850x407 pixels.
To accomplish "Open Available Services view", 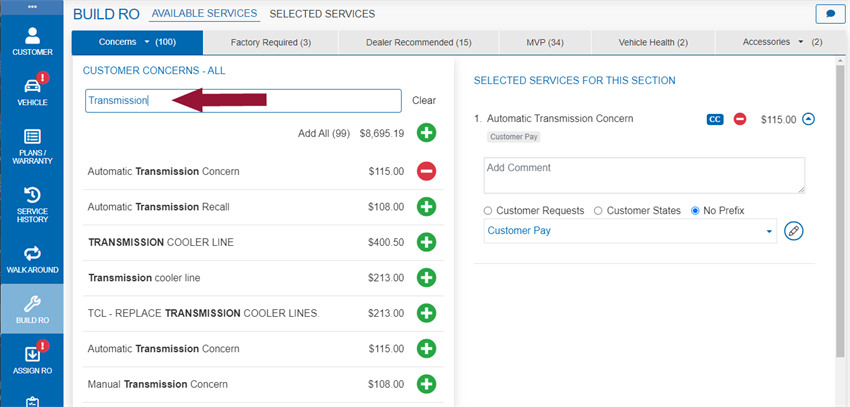I will [204, 14].
